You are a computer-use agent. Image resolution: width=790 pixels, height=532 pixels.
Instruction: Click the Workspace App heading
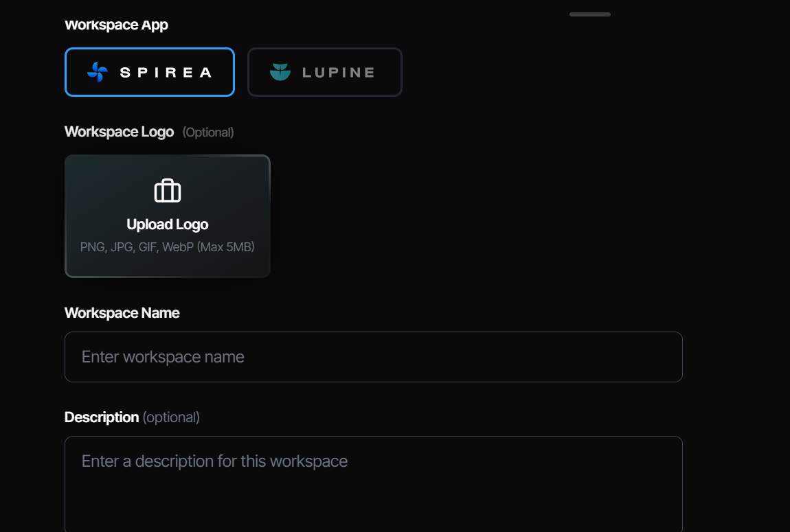[x=116, y=25]
